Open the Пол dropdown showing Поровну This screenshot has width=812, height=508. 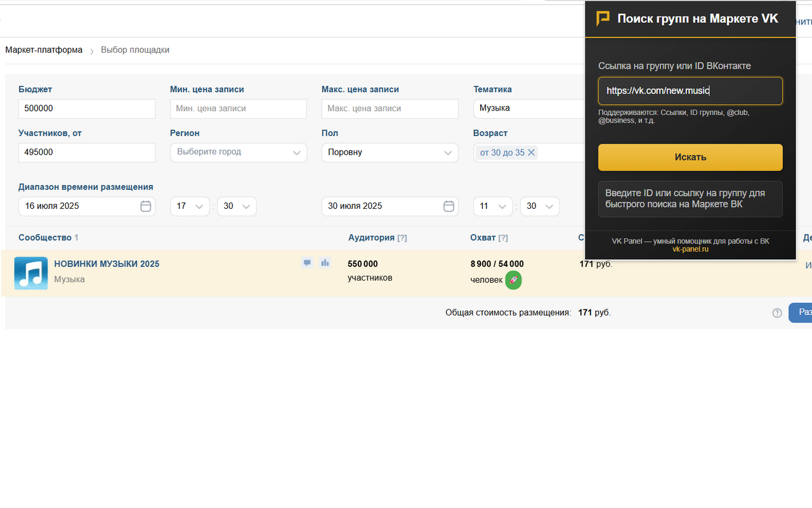click(x=390, y=152)
